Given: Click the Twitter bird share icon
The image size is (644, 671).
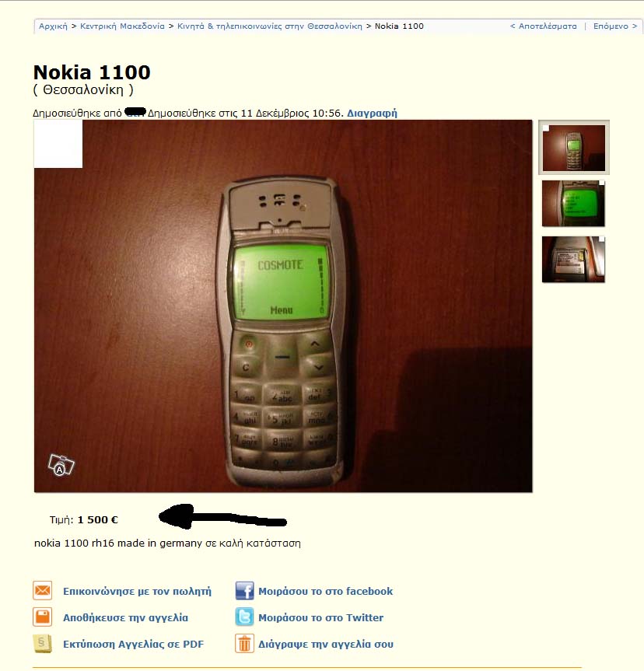Looking at the screenshot, I should (244, 617).
